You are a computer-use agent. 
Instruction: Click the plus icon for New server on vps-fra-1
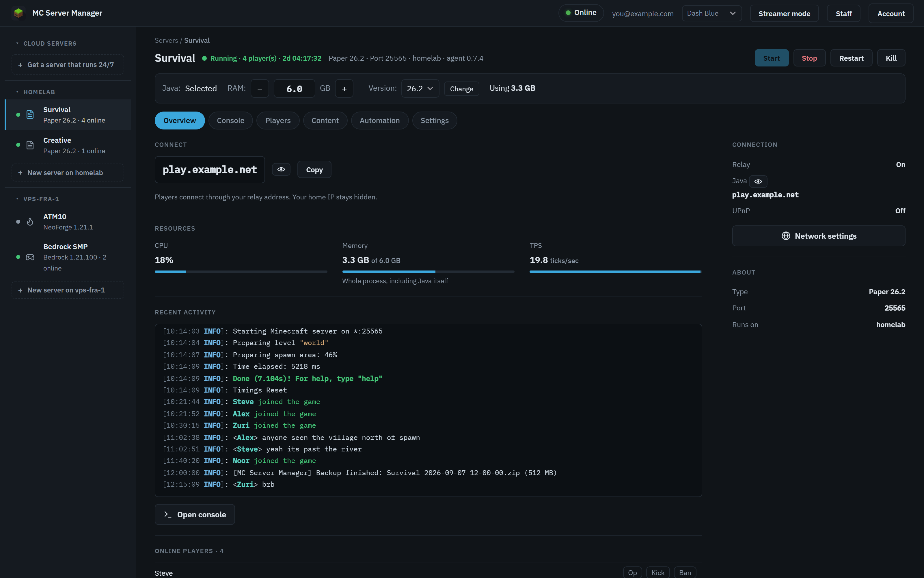(x=20, y=290)
